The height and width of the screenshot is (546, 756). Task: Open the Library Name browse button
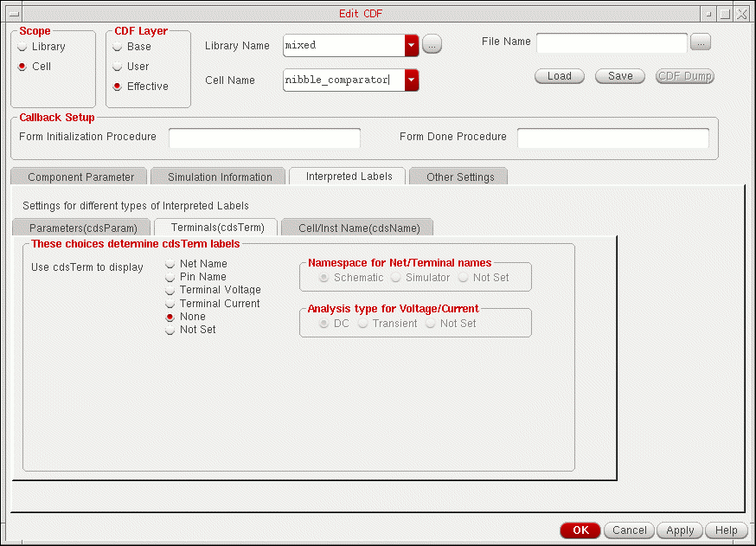point(432,46)
